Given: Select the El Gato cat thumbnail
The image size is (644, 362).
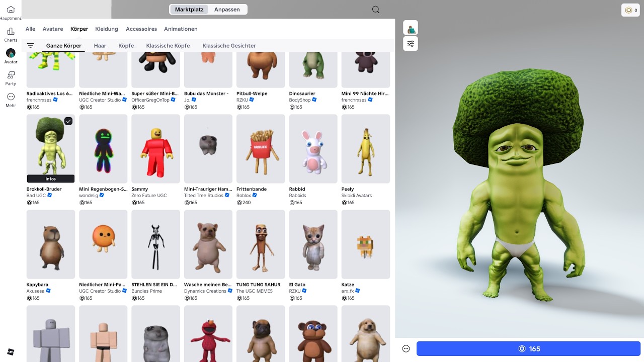Looking at the screenshot, I should [313, 244].
